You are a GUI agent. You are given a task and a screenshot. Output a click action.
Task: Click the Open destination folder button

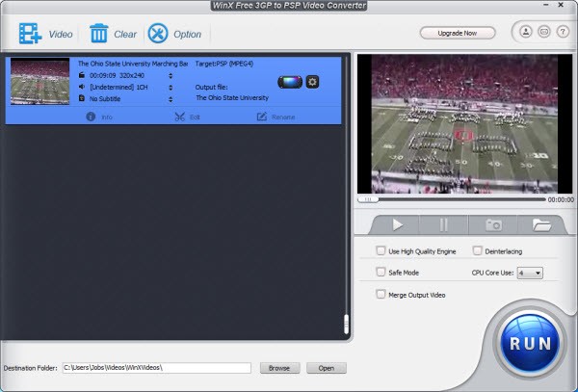327,368
